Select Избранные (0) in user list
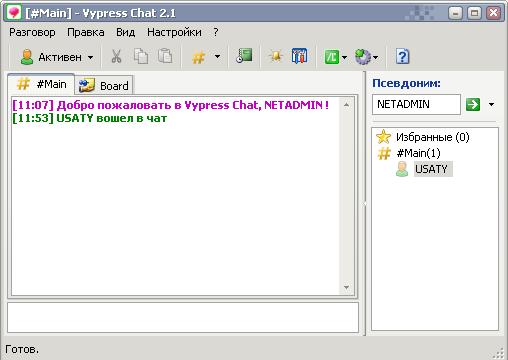The height and width of the screenshot is (360, 508). [432, 137]
